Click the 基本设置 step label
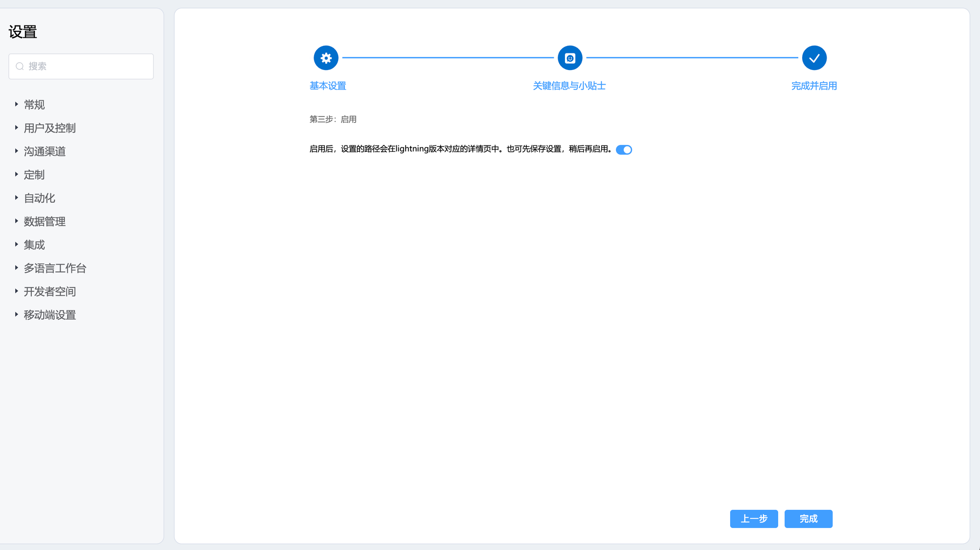980x550 pixels. [328, 86]
